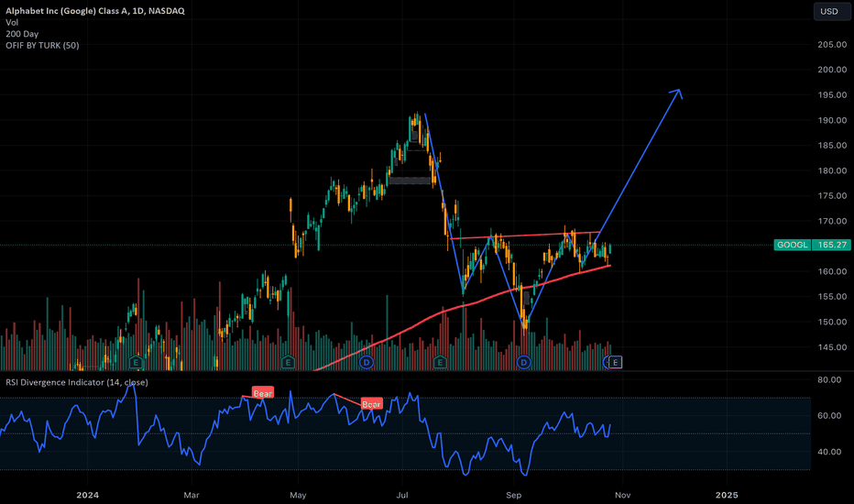Click the earnings E marker before March

tap(136, 362)
